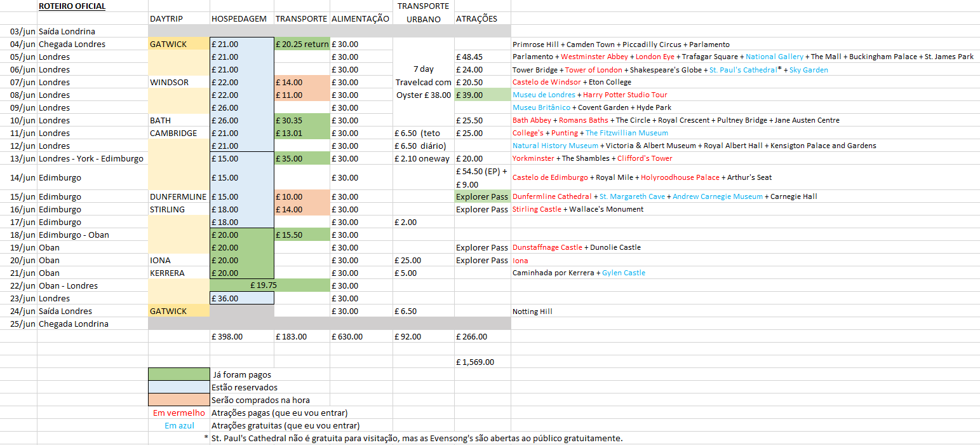
Task: Select the green 'Explorer Pass' cell
Action: coord(483,196)
